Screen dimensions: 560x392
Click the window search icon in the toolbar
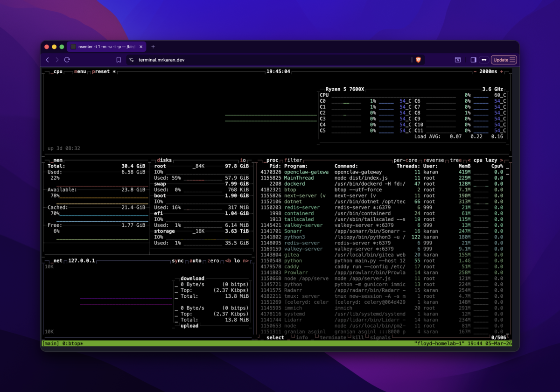coord(458,60)
